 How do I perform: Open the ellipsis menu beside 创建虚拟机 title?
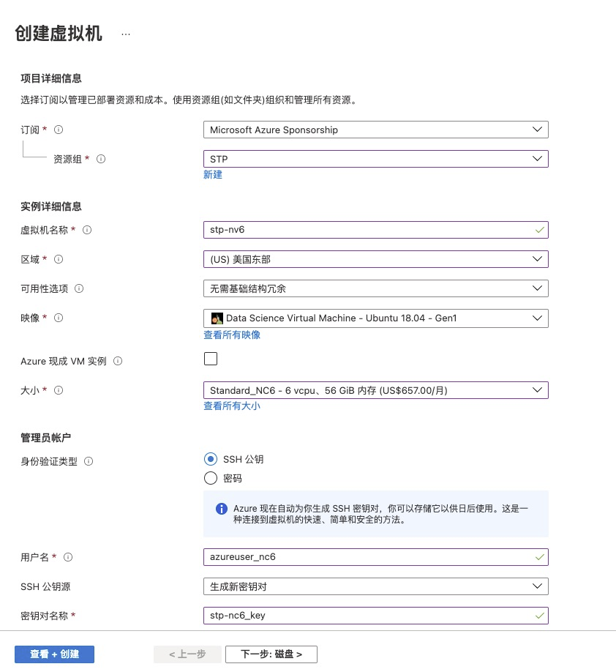point(126,34)
